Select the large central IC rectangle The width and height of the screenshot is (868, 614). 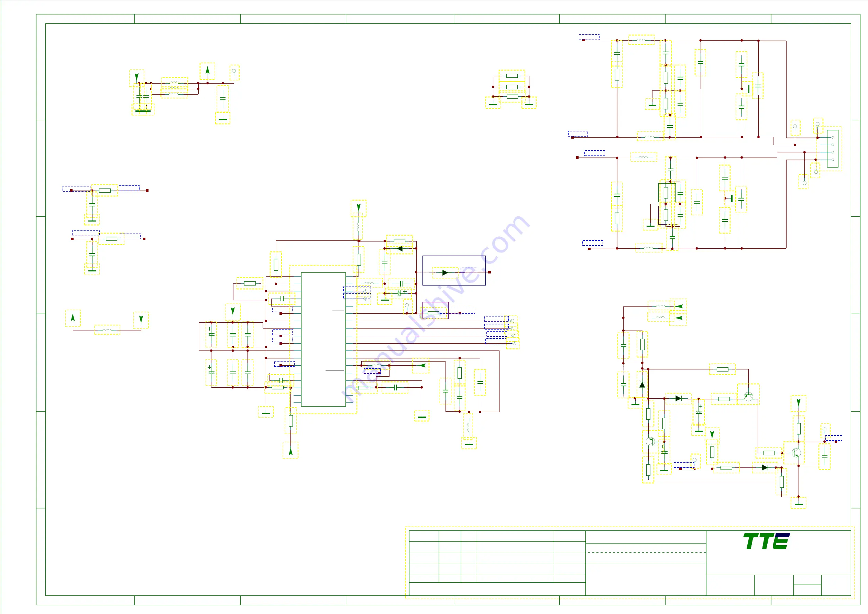323,340
